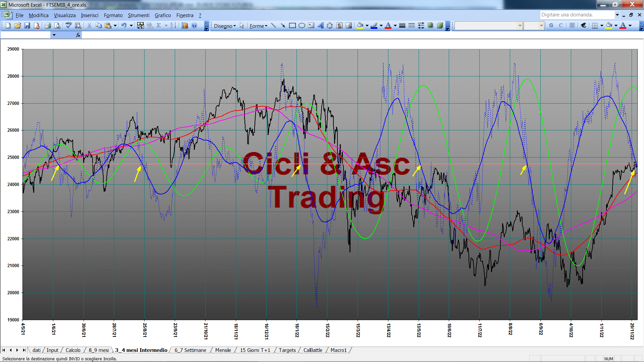Save the workbook with the floppy disk icon
The width and height of the screenshot is (644, 362).
[x=27, y=25]
